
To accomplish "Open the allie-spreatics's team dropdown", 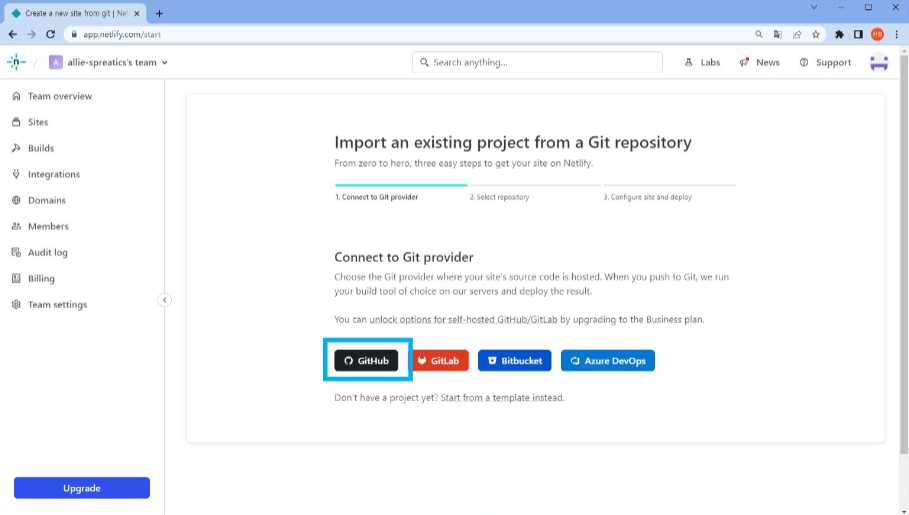I will (108, 62).
